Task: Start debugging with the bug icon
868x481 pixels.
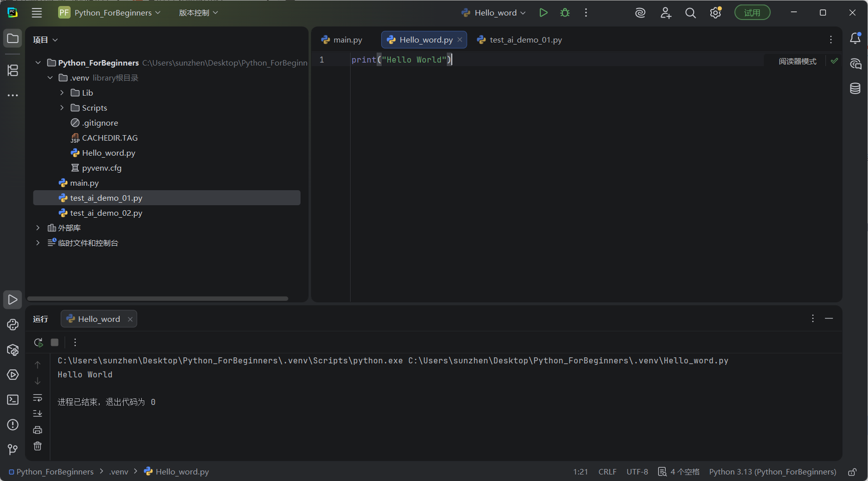Action: pyautogui.click(x=565, y=13)
